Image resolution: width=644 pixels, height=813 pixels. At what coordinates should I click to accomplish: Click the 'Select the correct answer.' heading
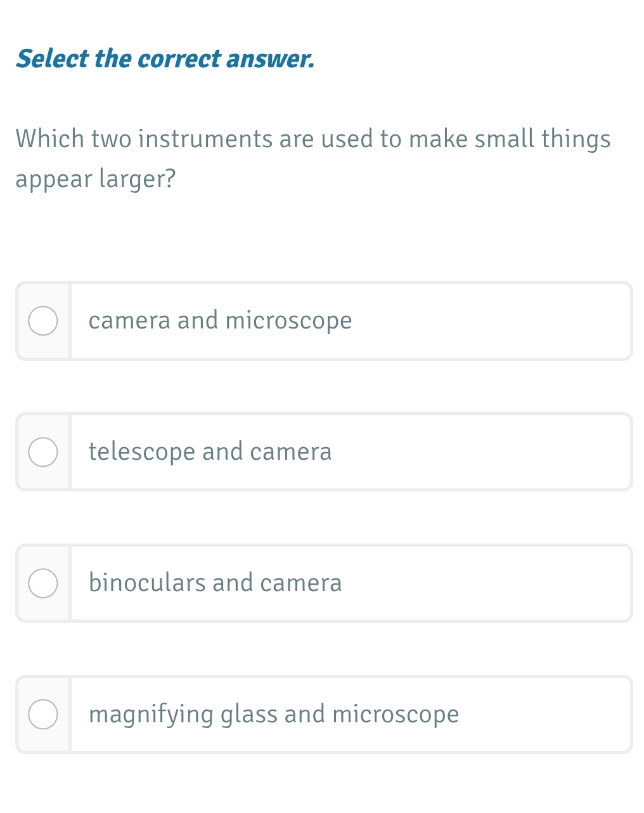pyautogui.click(x=165, y=59)
